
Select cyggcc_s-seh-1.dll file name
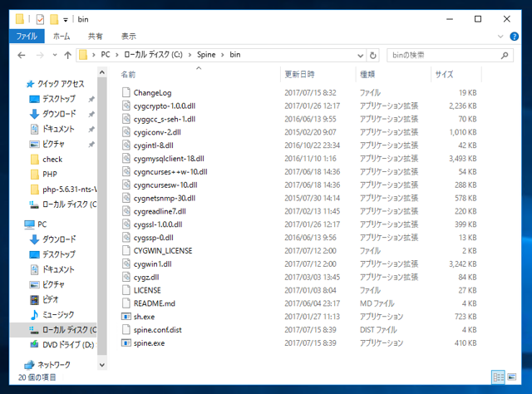[165, 119]
